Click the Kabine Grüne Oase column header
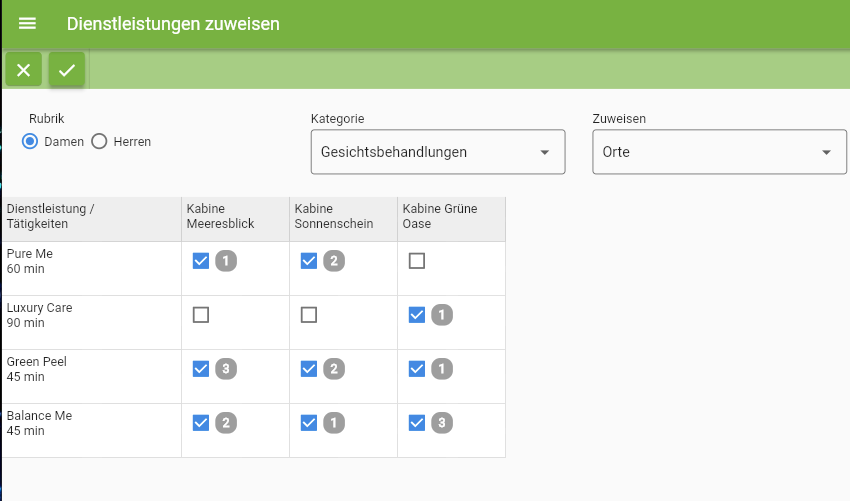 pyautogui.click(x=452, y=219)
